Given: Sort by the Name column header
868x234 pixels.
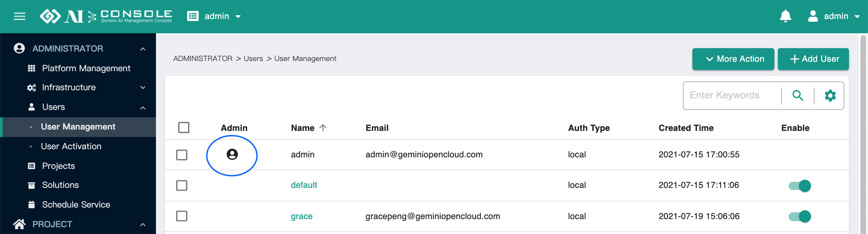Looking at the screenshot, I should pyautogui.click(x=302, y=128).
